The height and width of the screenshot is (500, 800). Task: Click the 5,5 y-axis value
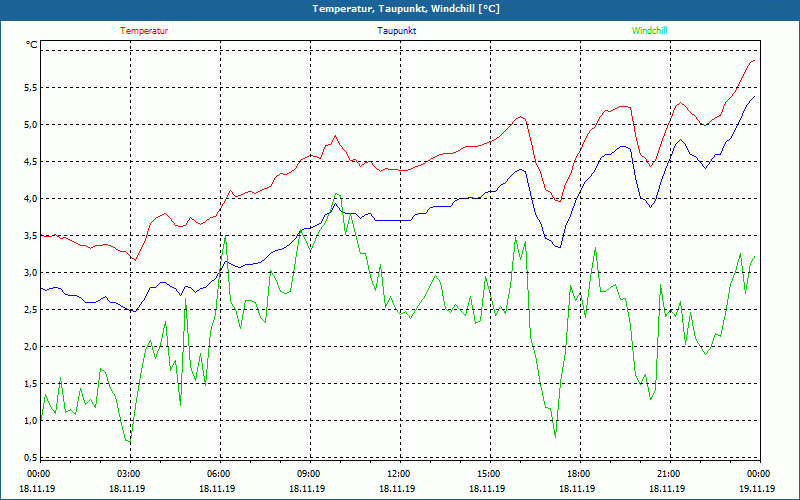(x=31, y=88)
